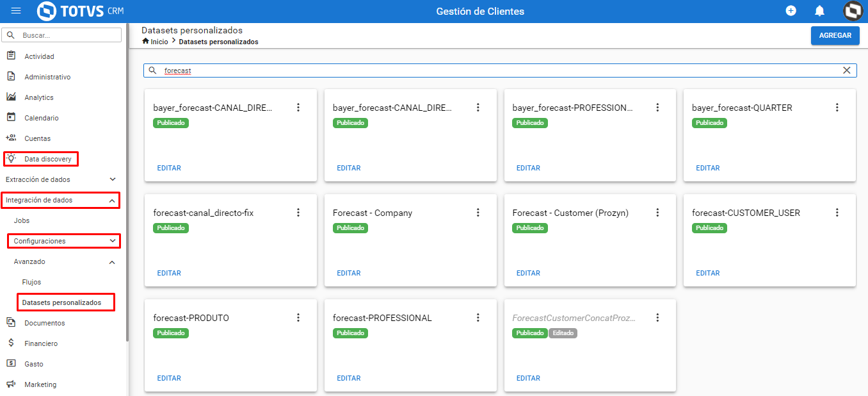The image size is (868, 396).
Task: Open options menu for Forecast - Company card
Action: click(x=478, y=213)
